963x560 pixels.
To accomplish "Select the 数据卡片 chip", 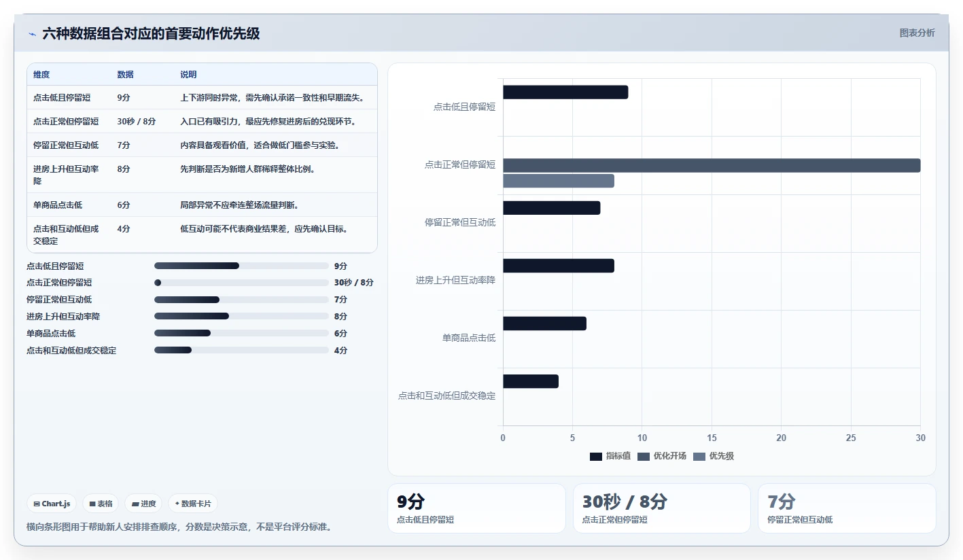I will pos(193,504).
